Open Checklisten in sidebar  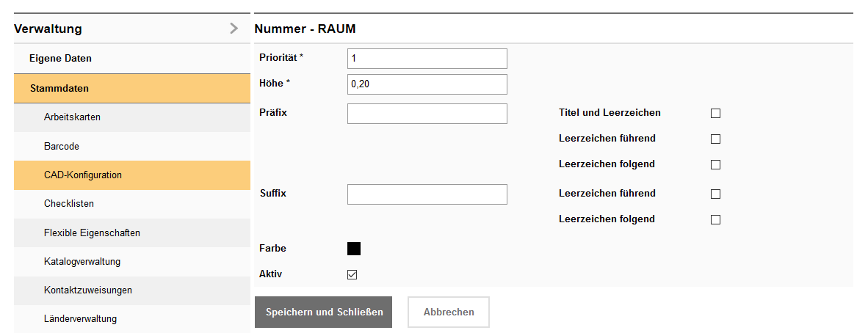point(69,203)
